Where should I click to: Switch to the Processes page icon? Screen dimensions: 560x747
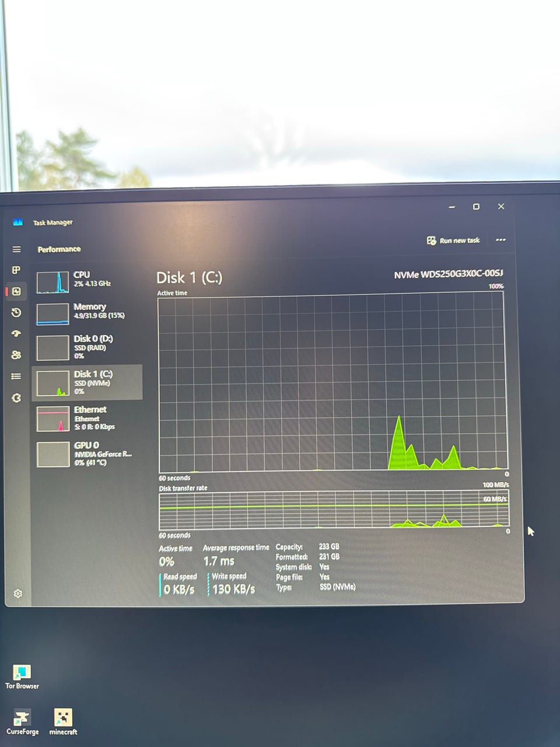tap(16, 270)
